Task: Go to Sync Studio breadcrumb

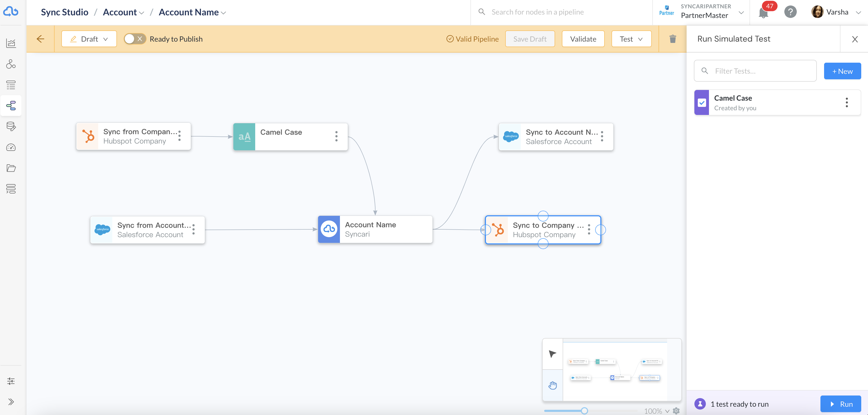Action: pos(64,12)
